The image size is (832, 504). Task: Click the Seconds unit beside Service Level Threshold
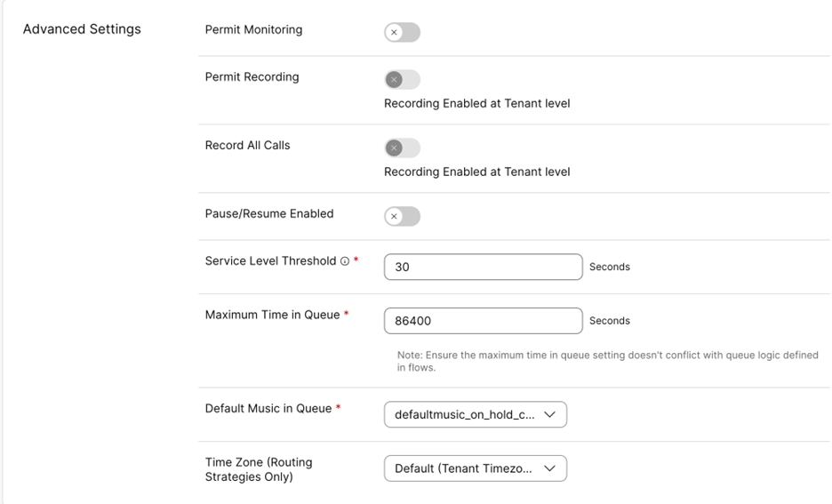click(610, 267)
